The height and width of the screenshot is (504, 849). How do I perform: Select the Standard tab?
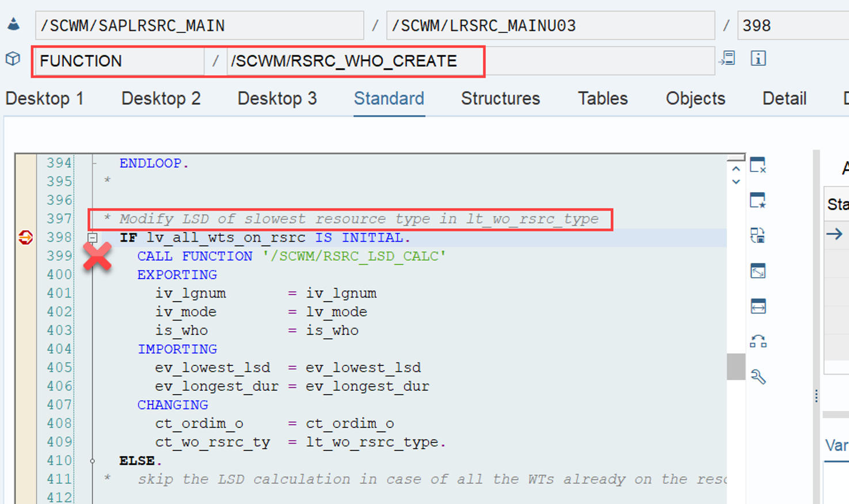[389, 98]
